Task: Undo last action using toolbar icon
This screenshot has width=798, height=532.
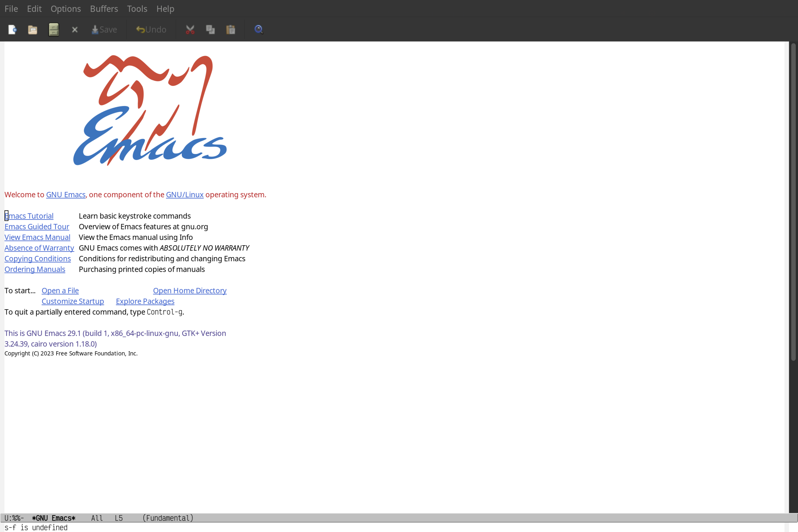Action: pos(150,29)
